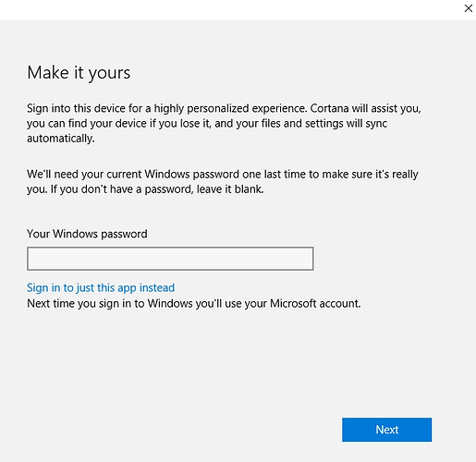Click the Your Windows password label
Screen dimensions: 476x462
pos(87,234)
